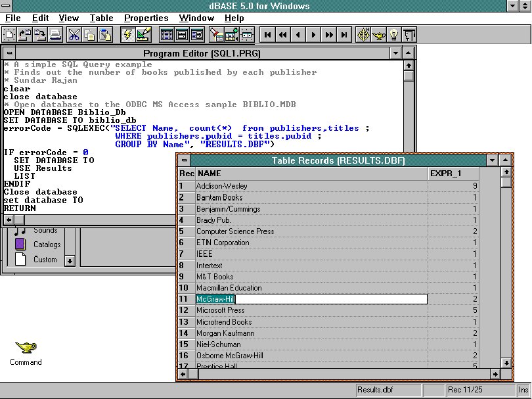
Task: Open the Edit menu
Action: [40, 18]
